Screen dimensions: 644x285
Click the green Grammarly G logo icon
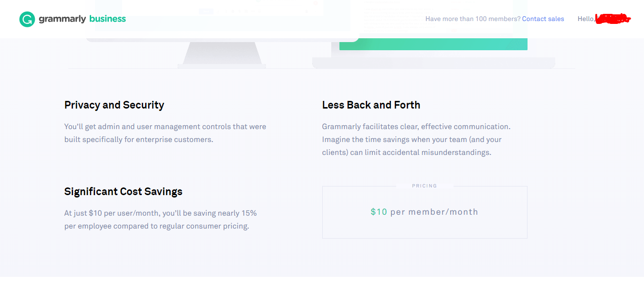click(x=27, y=19)
